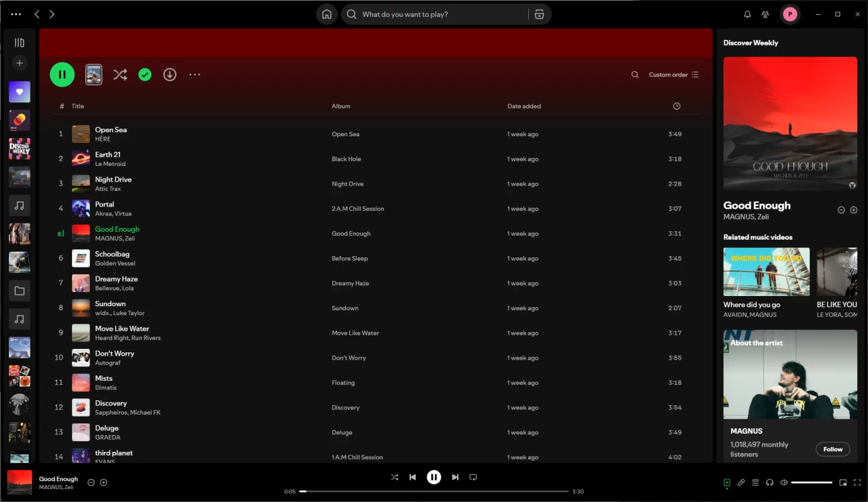This screenshot has width=868, height=502.
Task: Toggle shuffle in the bottom playback controls
Action: tap(395, 477)
